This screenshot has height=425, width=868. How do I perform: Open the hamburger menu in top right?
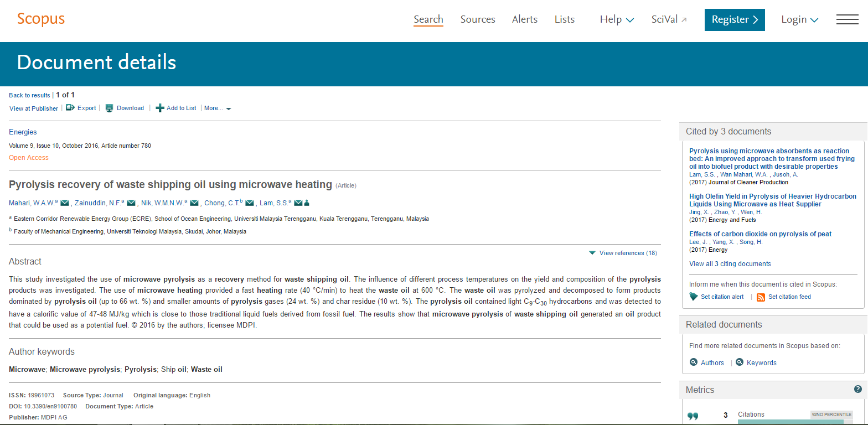click(x=847, y=20)
